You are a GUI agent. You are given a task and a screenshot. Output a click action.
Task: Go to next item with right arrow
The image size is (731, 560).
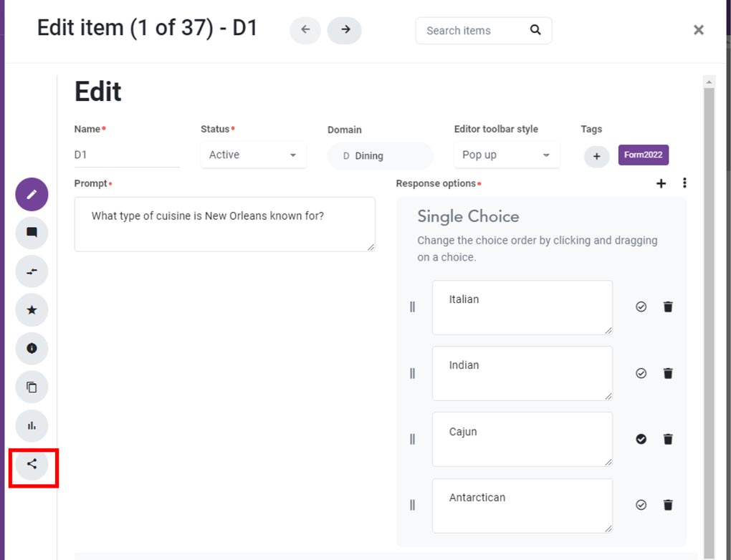(x=345, y=30)
